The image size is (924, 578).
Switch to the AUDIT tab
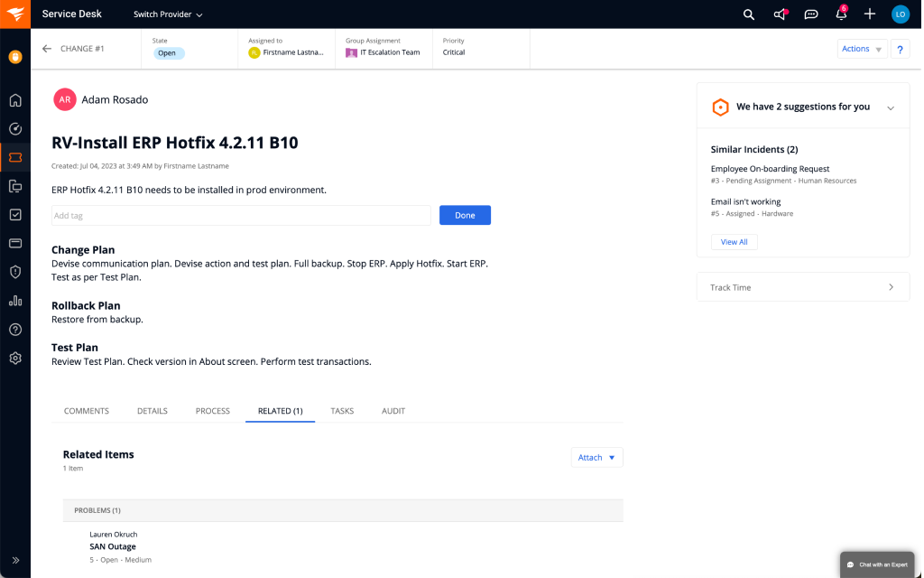tap(393, 411)
